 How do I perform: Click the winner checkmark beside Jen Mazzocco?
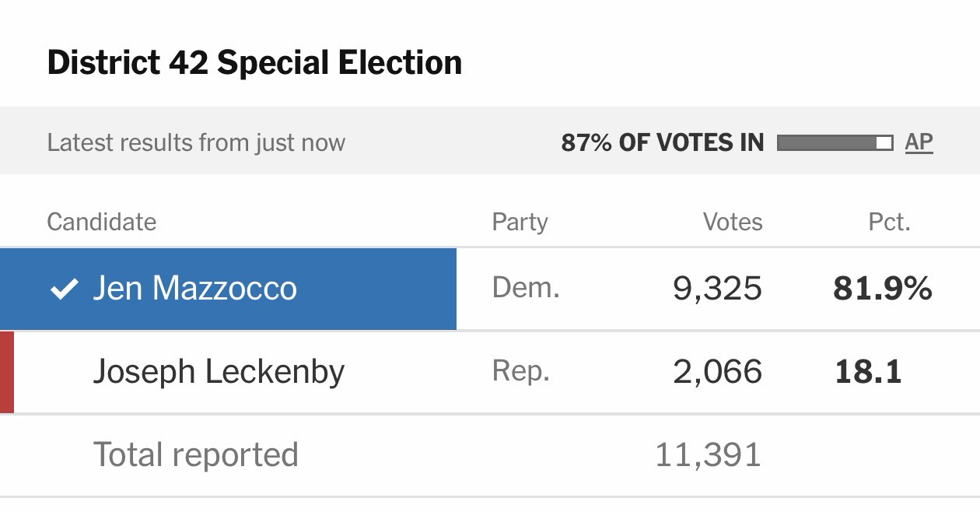64,289
